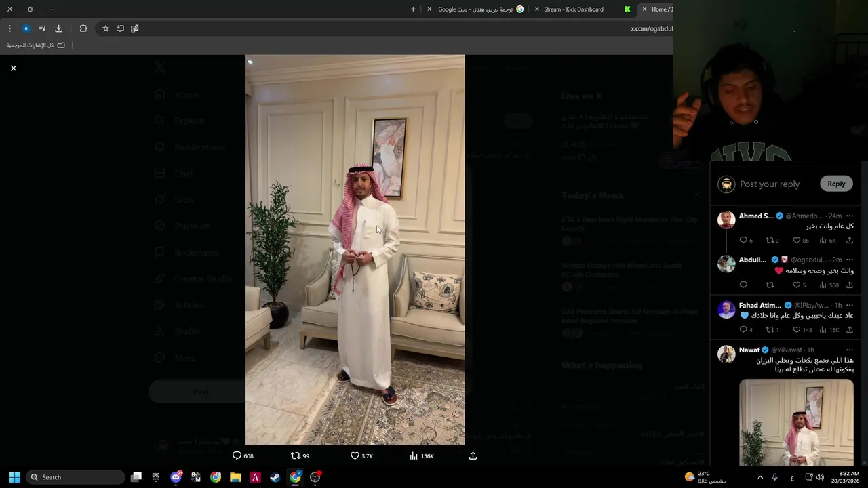Open volume control in system tray

point(820,477)
